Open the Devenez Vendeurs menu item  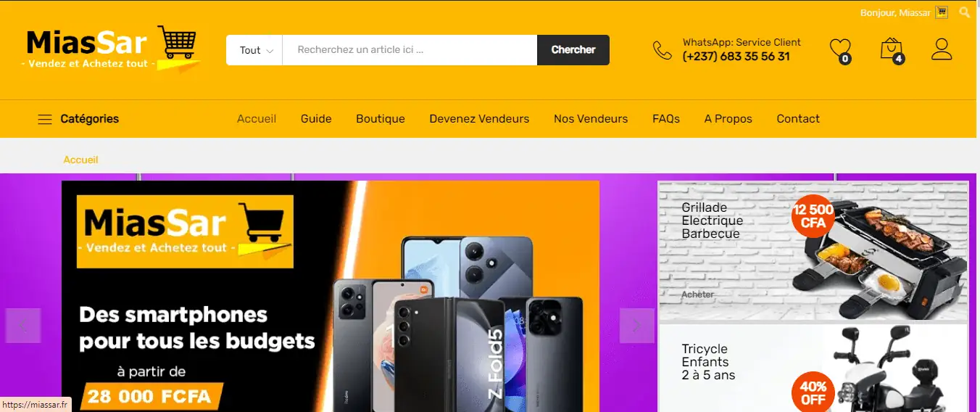tap(479, 119)
